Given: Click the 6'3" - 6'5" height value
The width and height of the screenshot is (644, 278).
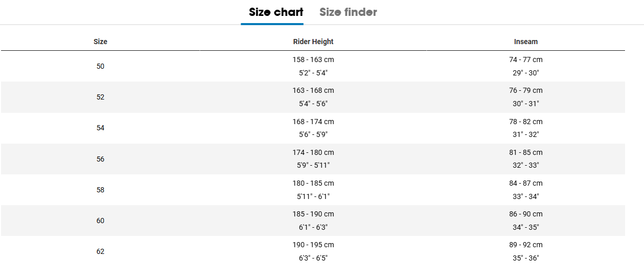Looking at the screenshot, I should point(313,258).
